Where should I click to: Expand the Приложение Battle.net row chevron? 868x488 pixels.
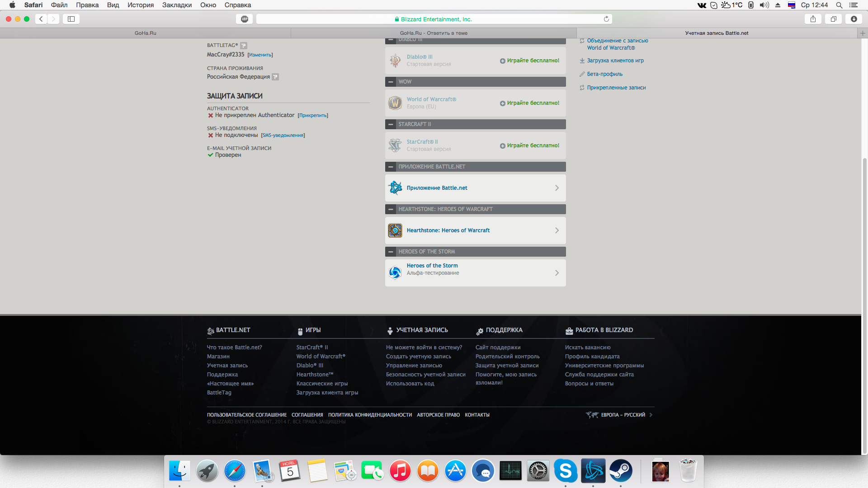coord(557,188)
